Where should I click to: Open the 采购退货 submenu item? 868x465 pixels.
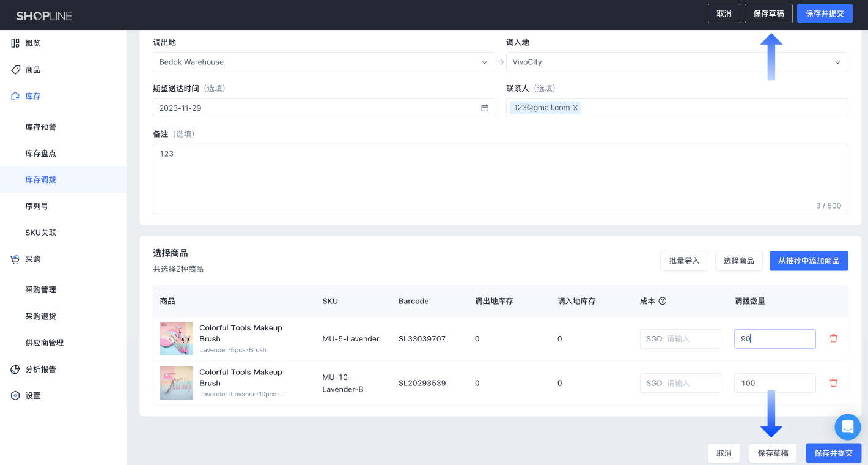[x=41, y=316]
